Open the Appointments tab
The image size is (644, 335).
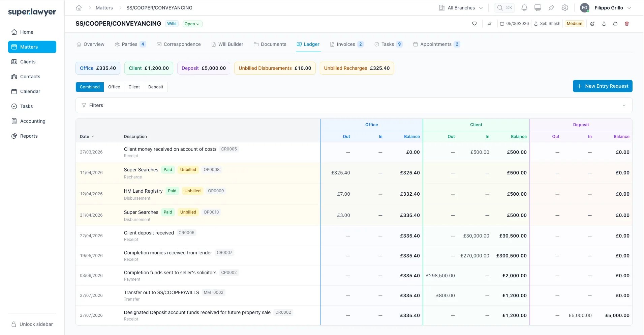pyautogui.click(x=436, y=44)
